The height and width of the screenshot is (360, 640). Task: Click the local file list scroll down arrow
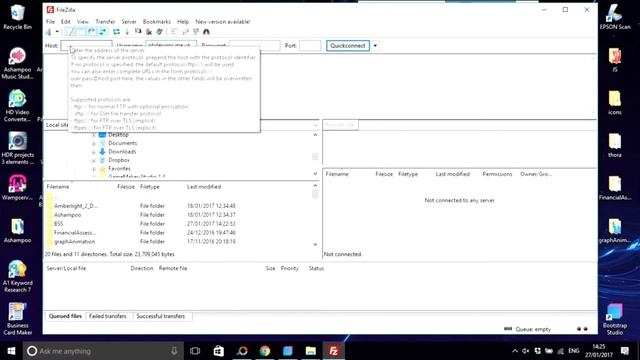315,244
